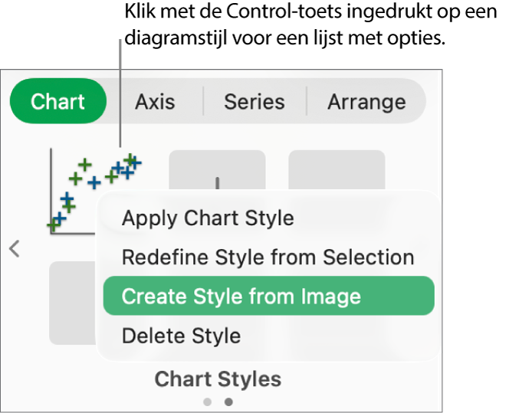Pick the top-middle gray style placeholder
This screenshot has width=532, height=413.
coord(217,170)
